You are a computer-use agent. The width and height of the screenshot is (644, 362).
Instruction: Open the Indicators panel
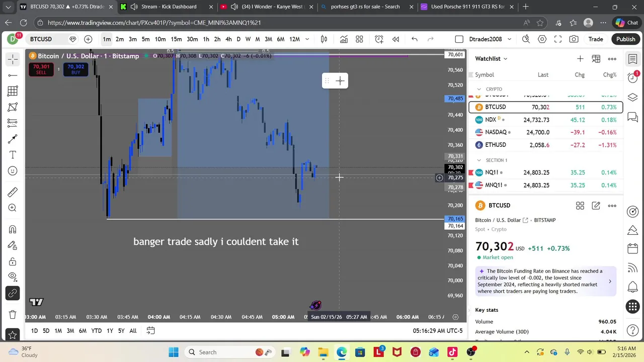344,39
